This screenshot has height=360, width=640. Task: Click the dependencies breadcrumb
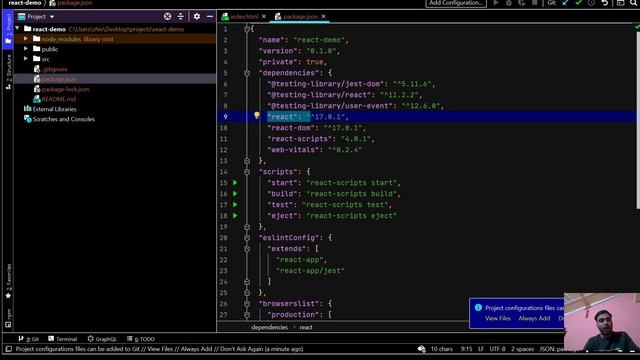269,327
